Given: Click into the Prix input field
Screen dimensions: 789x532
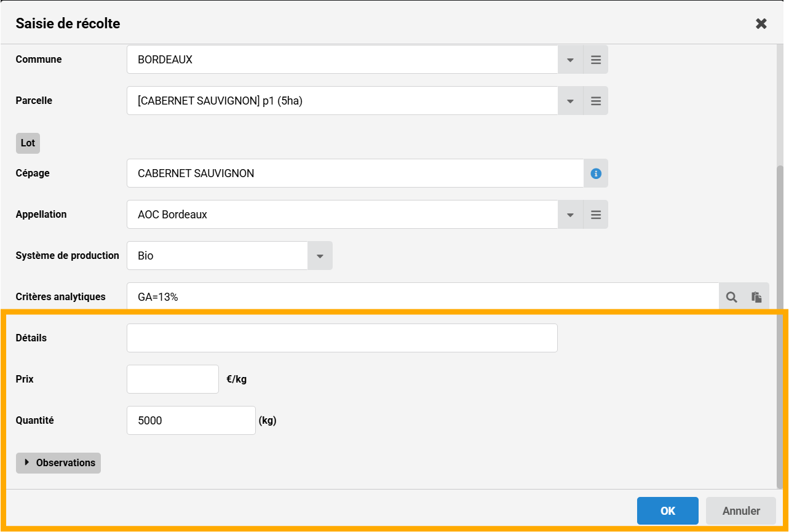Looking at the screenshot, I should point(172,379).
